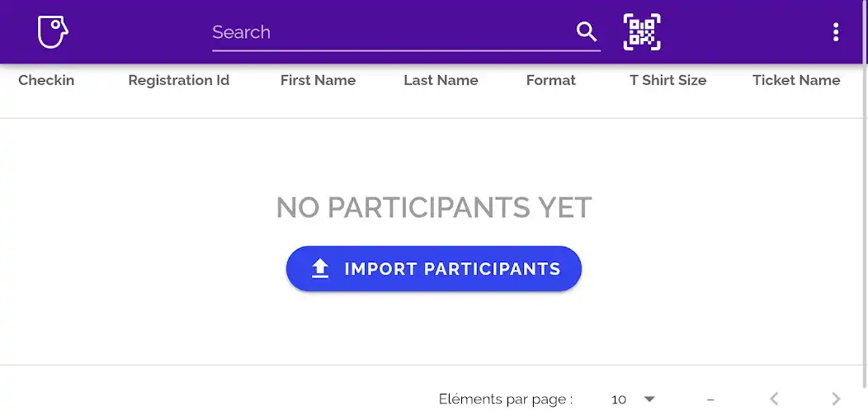Sort by the Format column header
Screen dimensions: 868x411
551,80
